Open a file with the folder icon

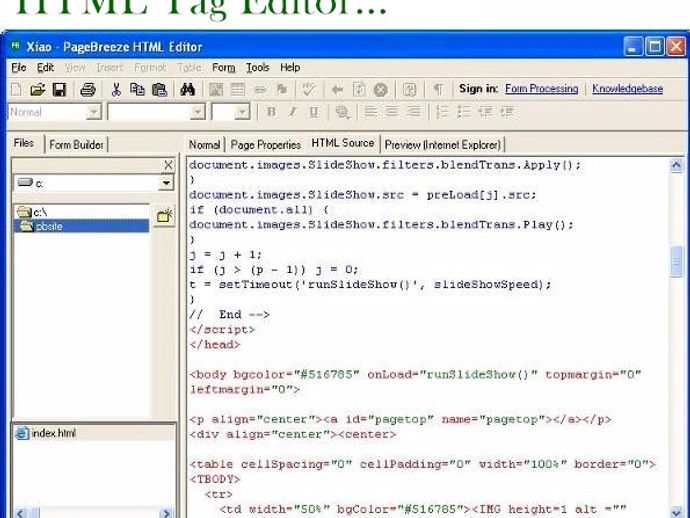(x=38, y=90)
